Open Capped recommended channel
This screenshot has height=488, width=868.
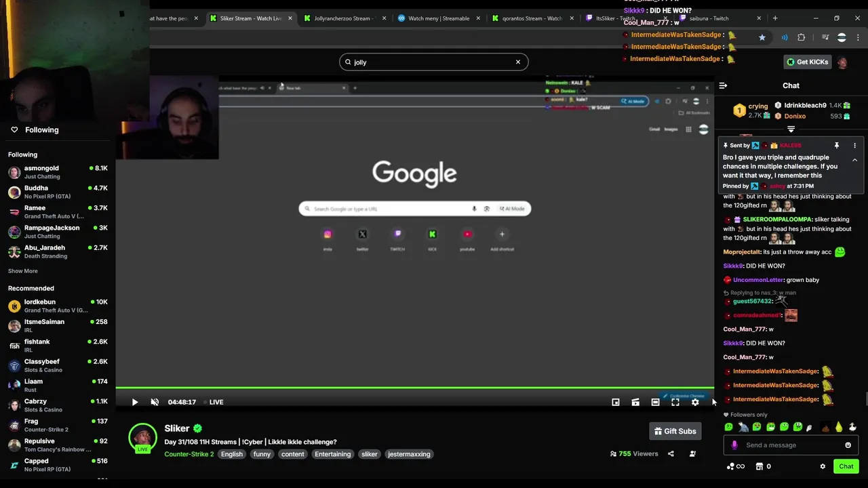pos(58,465)
